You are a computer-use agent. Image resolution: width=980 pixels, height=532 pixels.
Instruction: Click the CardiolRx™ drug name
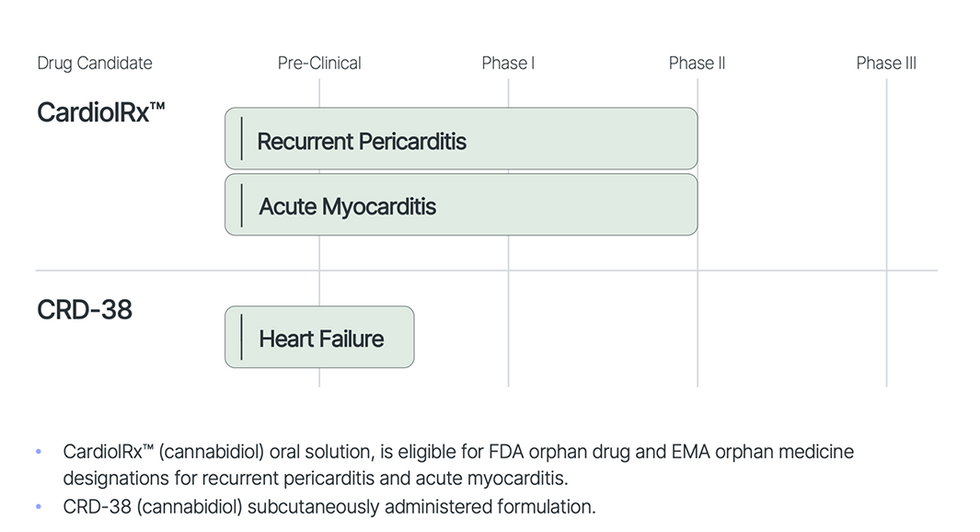pyautogui.click(x=101, y=111)
